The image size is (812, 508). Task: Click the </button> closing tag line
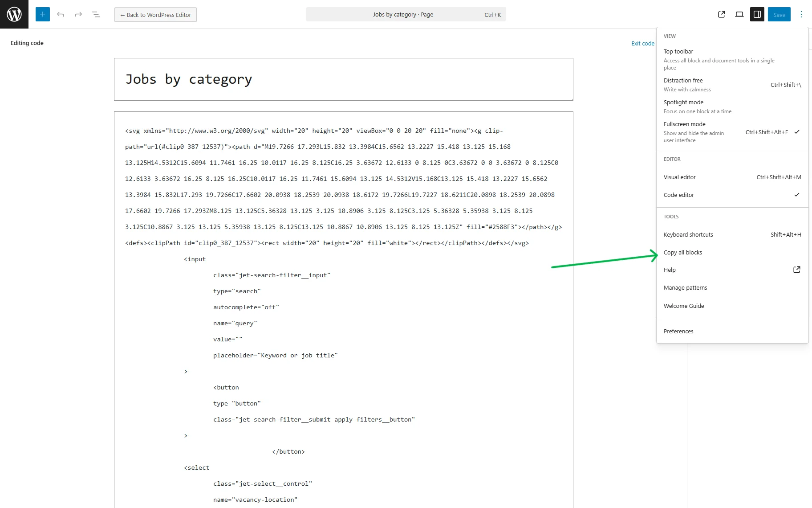pyautogui.click(x=288, y=451)
